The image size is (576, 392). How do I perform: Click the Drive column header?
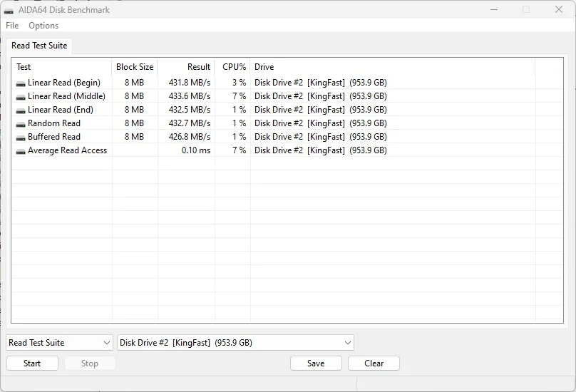pos(393,67)
